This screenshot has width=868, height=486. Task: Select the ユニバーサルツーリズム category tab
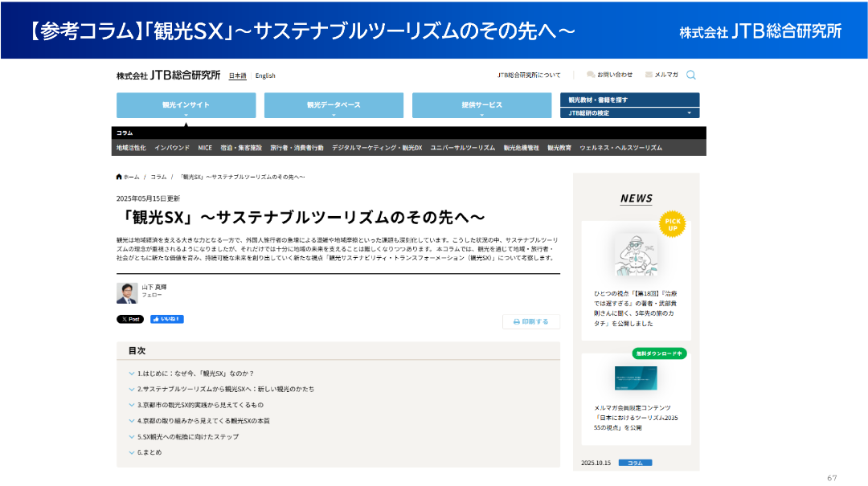pos(462,148)
